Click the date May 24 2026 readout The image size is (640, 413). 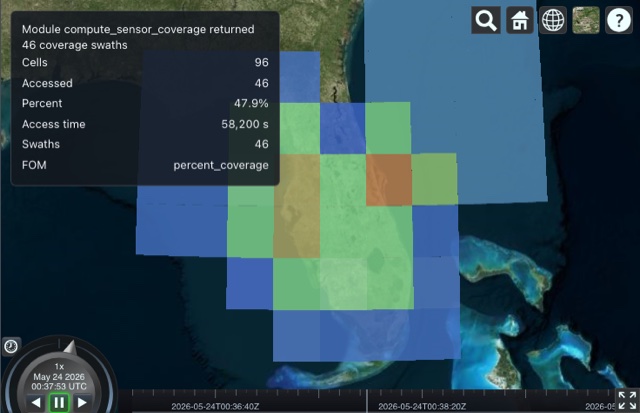pyautogui.click(x=59, y=377)
